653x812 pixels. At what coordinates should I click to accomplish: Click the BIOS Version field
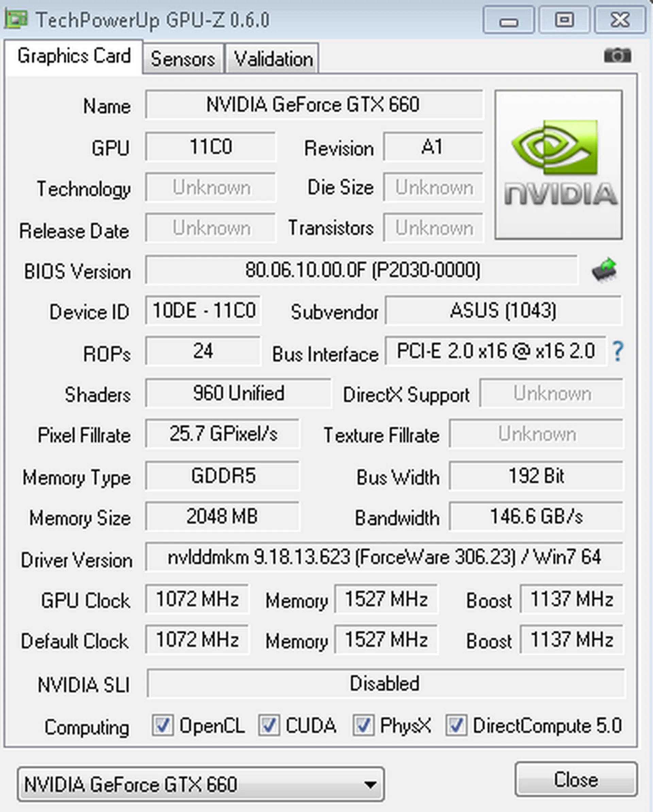[362, 270]
